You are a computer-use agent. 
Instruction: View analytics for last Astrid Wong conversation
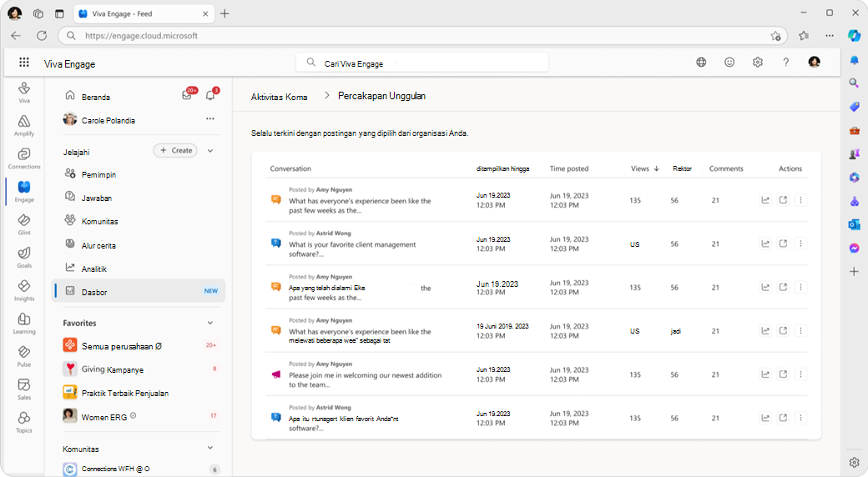pyautogui.click(x=765, y=418)
